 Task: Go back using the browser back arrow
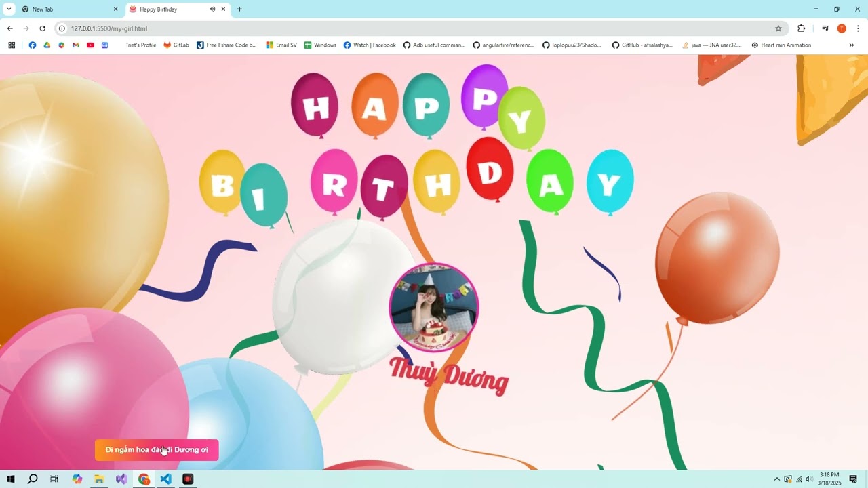click(9, 28)
